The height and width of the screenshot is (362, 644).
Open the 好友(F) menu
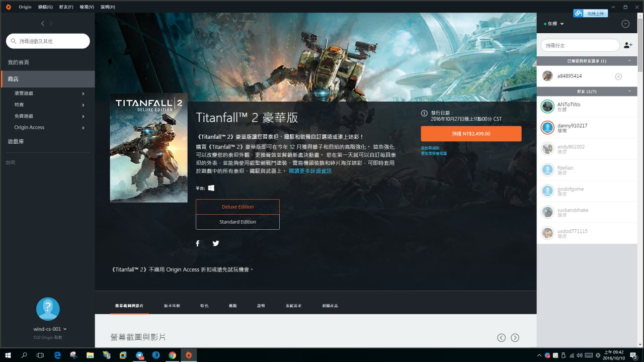pos(66,7)
